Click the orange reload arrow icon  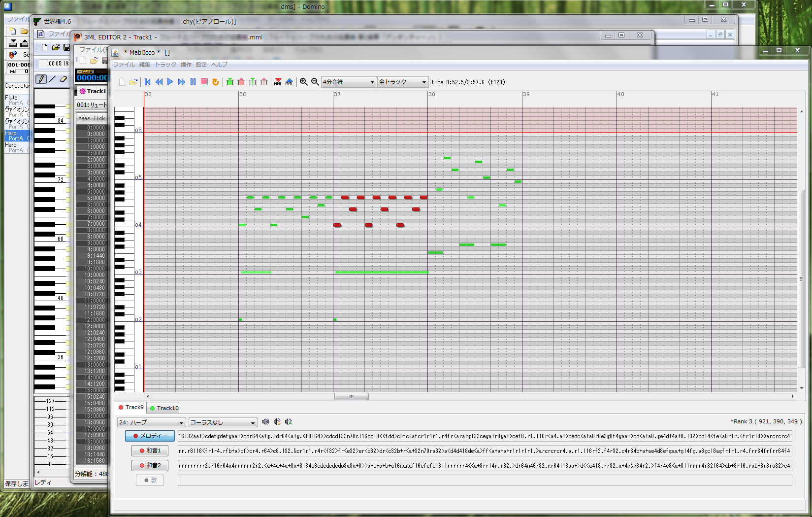216,82
